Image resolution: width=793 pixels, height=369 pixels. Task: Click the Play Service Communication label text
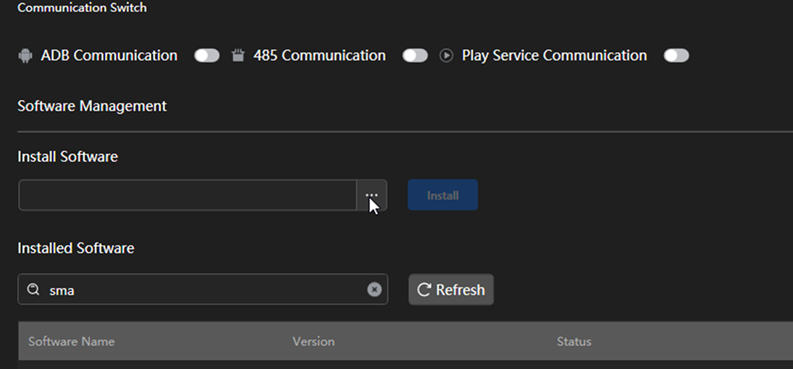[x=554, y=56]
